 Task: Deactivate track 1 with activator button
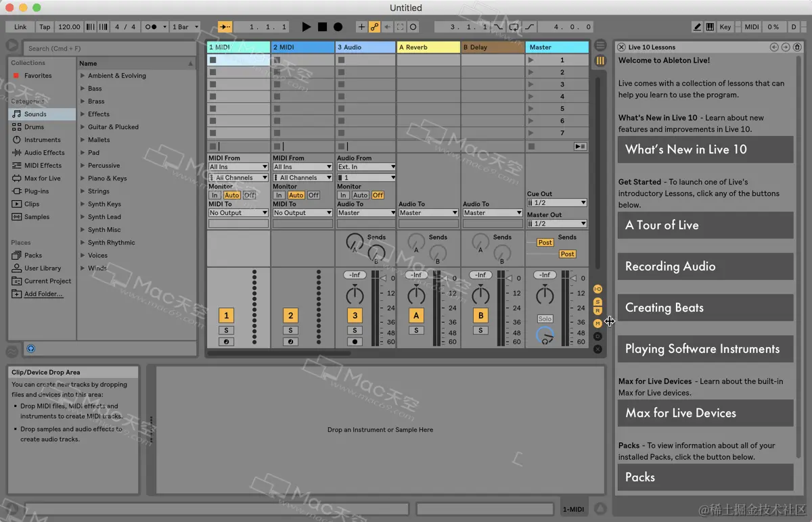coord(226,315)
